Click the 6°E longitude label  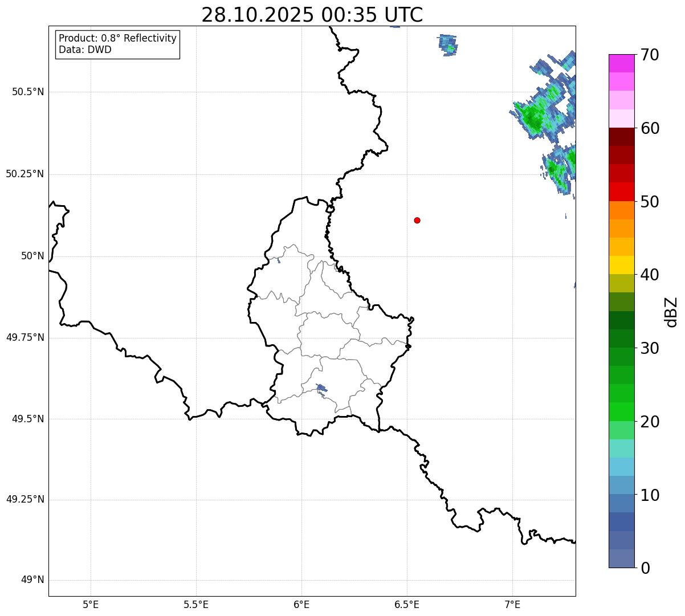pyautogui.click(x=301, y=605)
